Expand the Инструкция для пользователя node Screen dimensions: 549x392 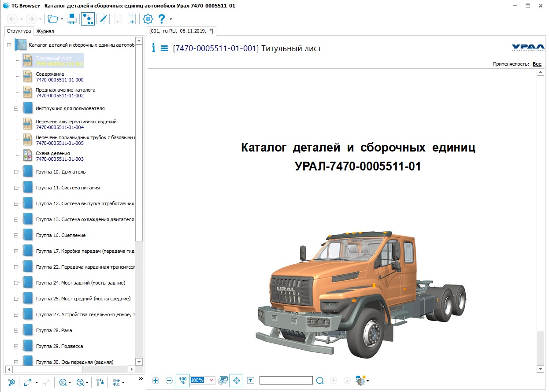[16, 108]
